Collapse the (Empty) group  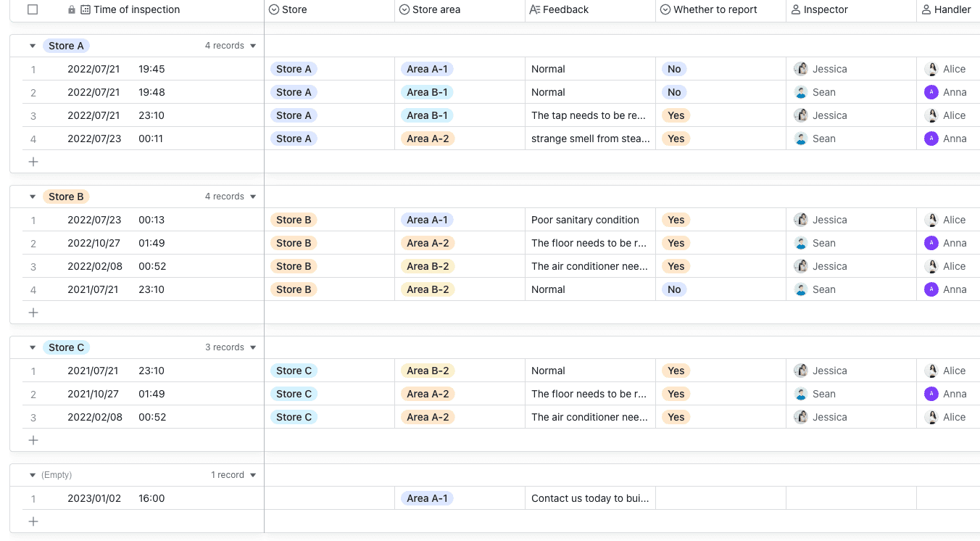pos(33,475)
